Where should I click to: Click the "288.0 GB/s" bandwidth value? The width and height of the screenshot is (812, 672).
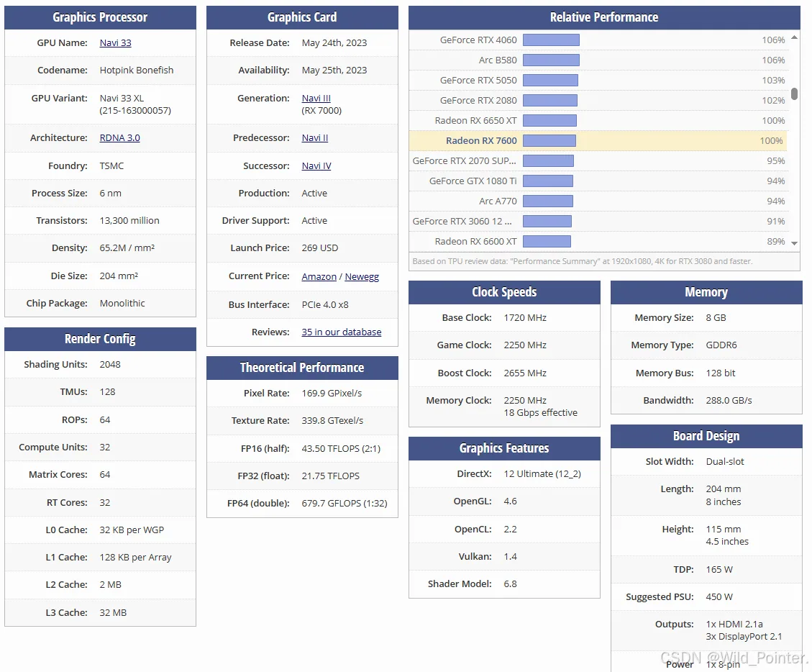tap(729, 401)
